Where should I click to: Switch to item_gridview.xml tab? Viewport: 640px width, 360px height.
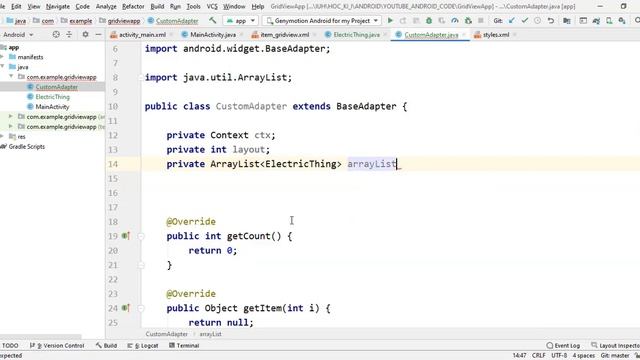coord(284,35)
